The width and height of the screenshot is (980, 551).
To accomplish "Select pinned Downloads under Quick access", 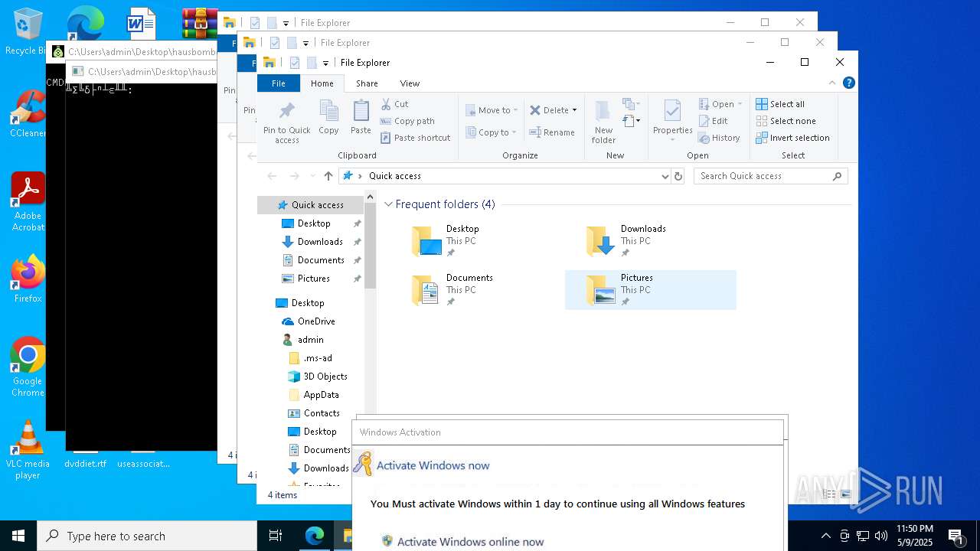I will tap(320, 242).
